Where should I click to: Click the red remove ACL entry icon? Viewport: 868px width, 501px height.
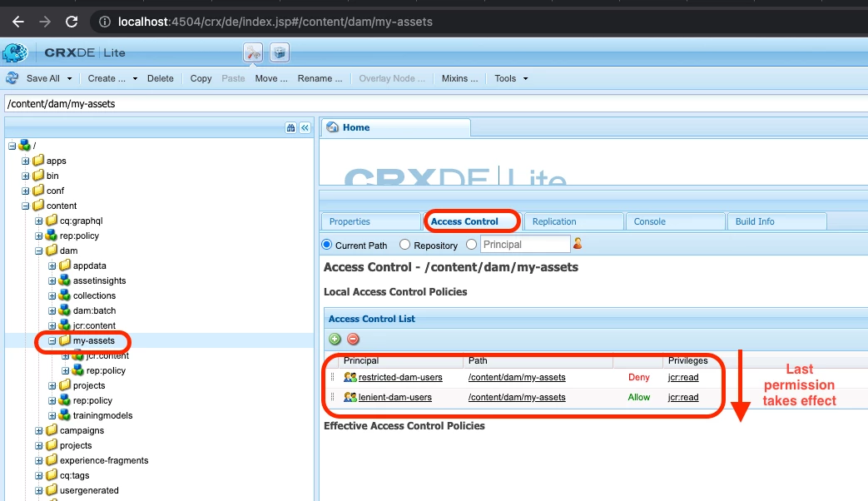click(353, 339)
